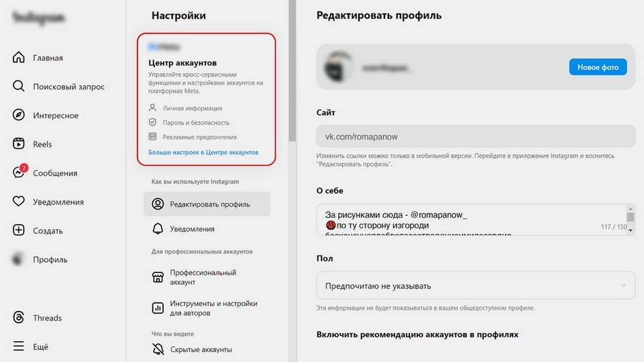Click the settings panel vertical scrollbar
The height and width of the screenshot is (362, 644).
[x=292, y=70]
